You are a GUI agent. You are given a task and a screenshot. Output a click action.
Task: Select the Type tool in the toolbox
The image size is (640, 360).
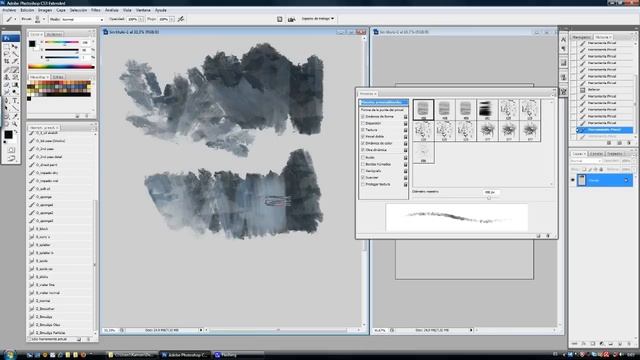point(15,100)
